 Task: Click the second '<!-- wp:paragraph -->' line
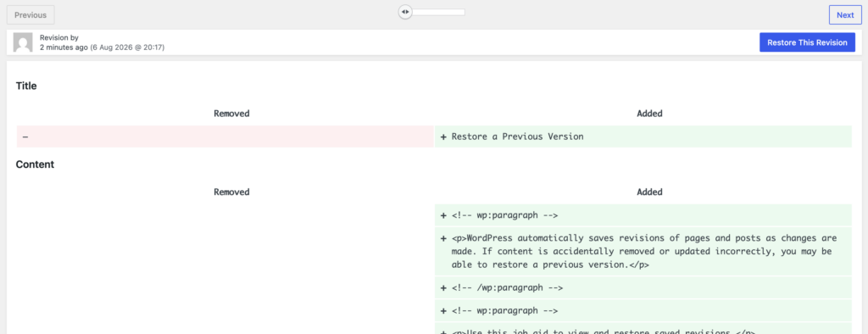point(643,311)
